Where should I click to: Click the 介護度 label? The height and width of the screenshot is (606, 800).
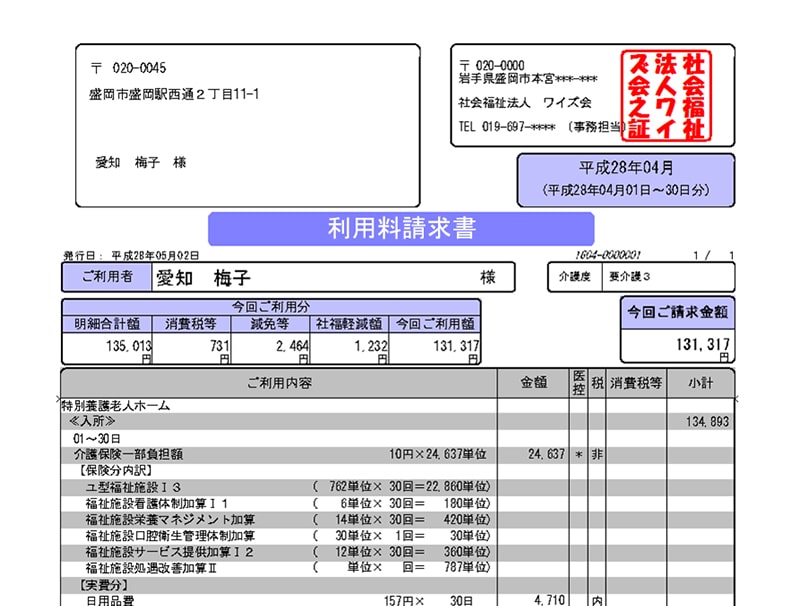point(574,276)
